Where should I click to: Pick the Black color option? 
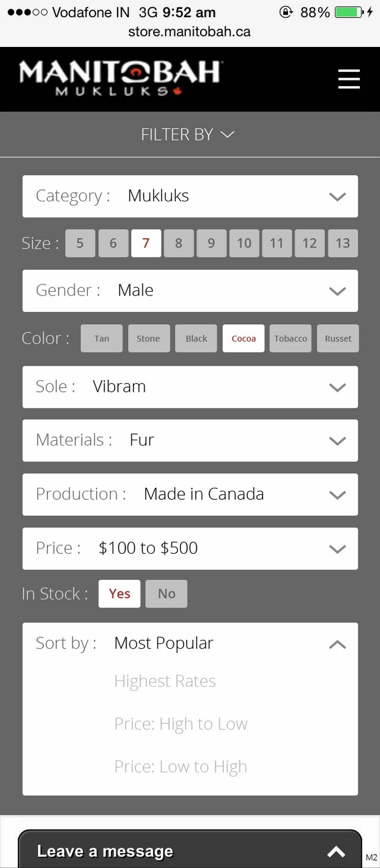196,339
